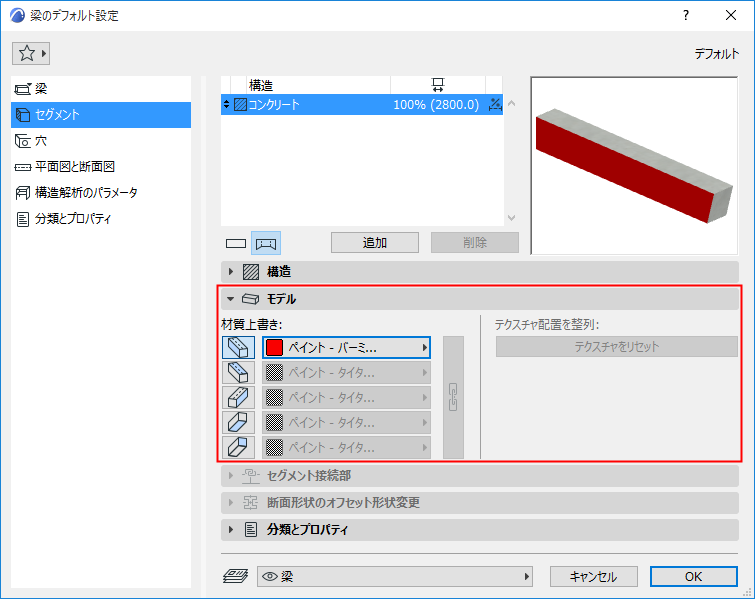The width and height of the screenshot is (755, 599).
Task: Open fourth ペイント - タイタ... material dropdown
Action: tap(346, 423)
